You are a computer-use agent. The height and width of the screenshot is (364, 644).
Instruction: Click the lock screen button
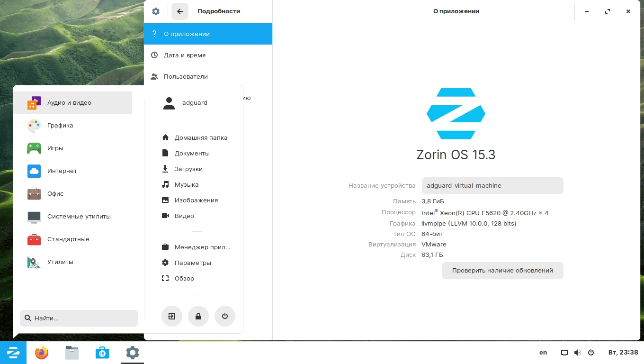tap(198, 316)
